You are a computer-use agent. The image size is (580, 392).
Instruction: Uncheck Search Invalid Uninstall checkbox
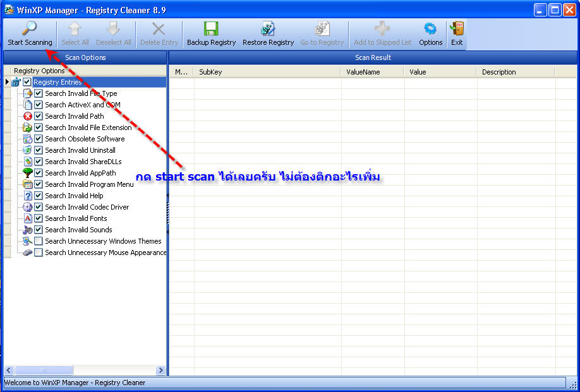pos(39,150)
